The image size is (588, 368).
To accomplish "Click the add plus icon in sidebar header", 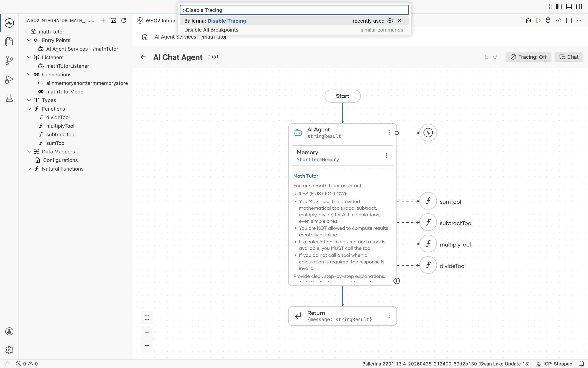I will tap(103, 20).
